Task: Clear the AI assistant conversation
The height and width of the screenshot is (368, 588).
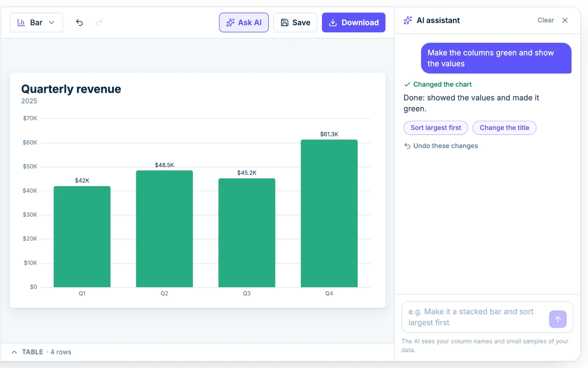Action: 546,20
